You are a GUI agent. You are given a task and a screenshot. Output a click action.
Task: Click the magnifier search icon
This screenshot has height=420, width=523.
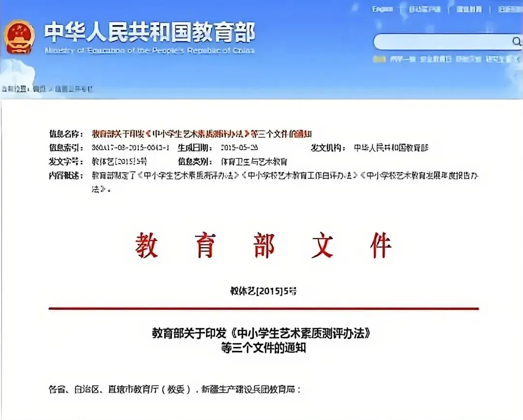pyautogui.click(x=516, y=41)
